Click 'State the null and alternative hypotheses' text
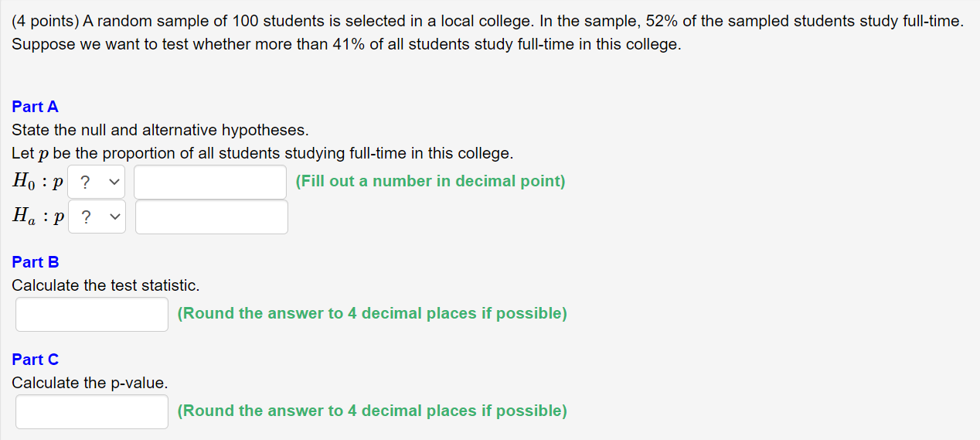This screenshot has height=440, width=980. coord(160,130)
